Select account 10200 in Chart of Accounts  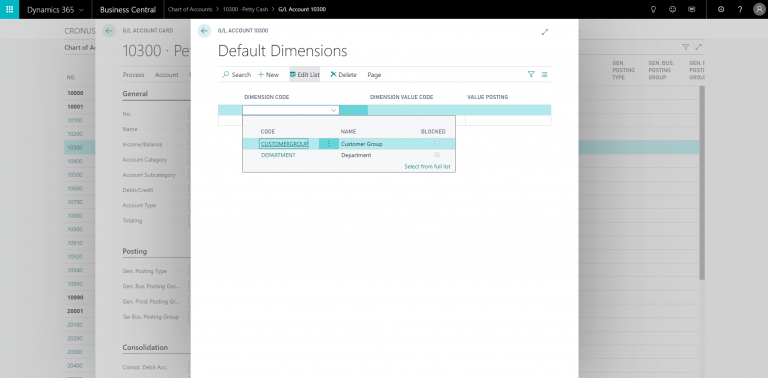(75, 134)
